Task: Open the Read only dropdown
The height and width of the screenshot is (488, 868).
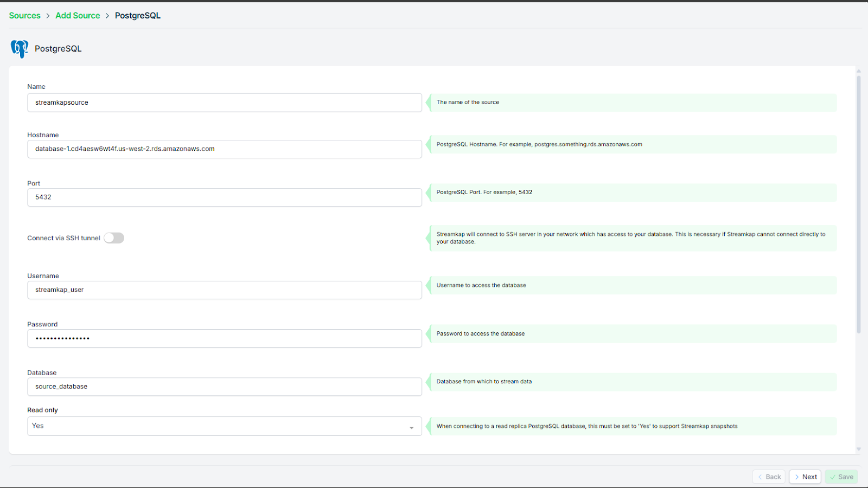Action: [x=225, y=426]
